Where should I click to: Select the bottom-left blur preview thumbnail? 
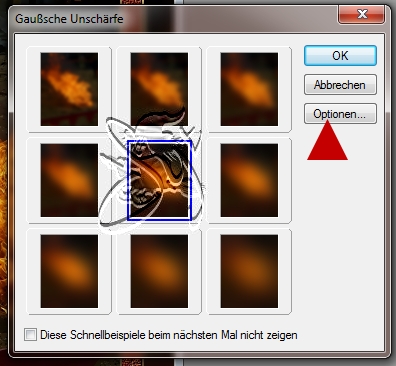[69, 271]
